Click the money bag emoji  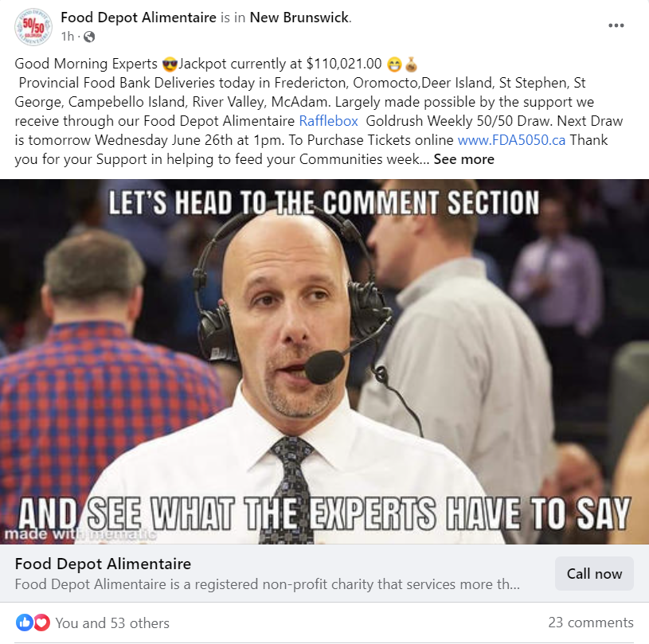point(411,64)
